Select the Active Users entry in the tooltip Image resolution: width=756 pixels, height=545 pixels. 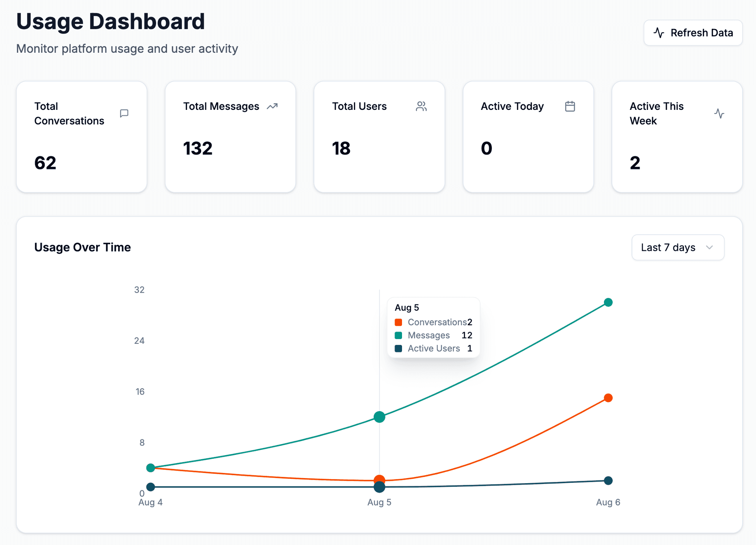[x=434, y=348]
